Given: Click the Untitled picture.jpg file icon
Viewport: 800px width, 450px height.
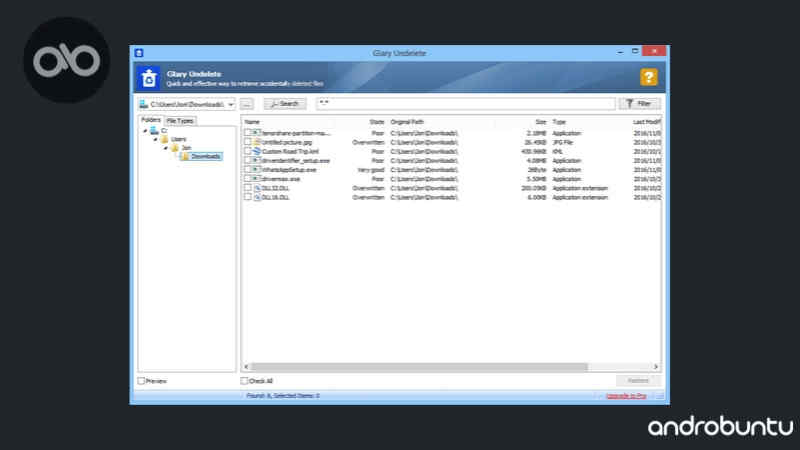Looking at the screenshot, I should [x=257, y=142].
